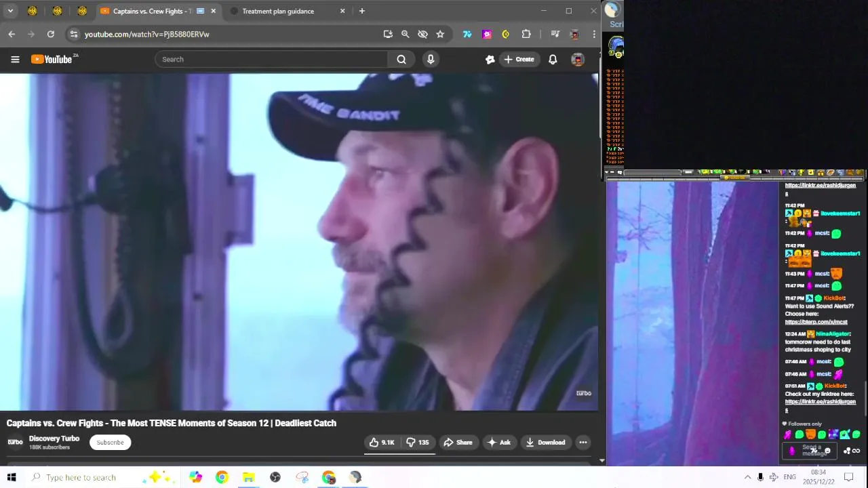Click the Deadliest Catch video player
868x488 pixels.
click(299, 242)
